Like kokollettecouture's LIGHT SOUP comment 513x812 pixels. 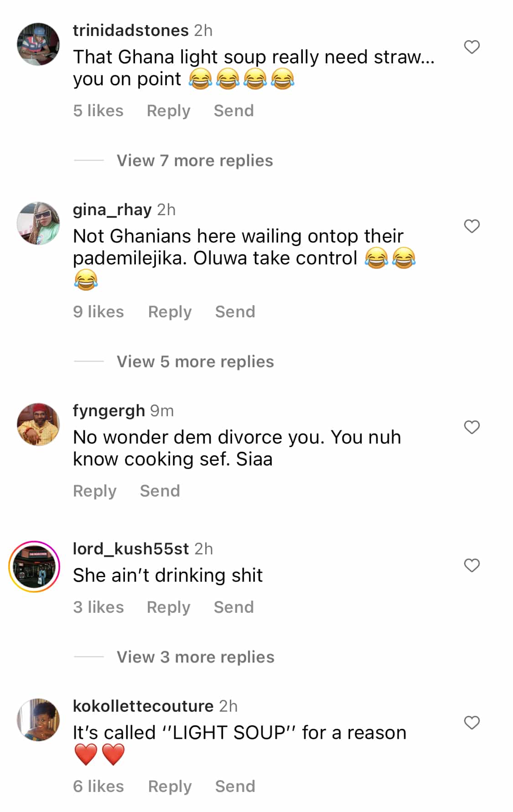pos(472,723)
